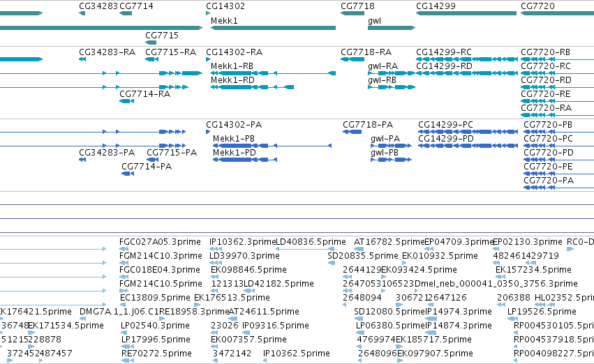The width and height of the screenshot is (594, 364).
Task: Click the CG7720-PB protein label
Action: tap(548, 125)
